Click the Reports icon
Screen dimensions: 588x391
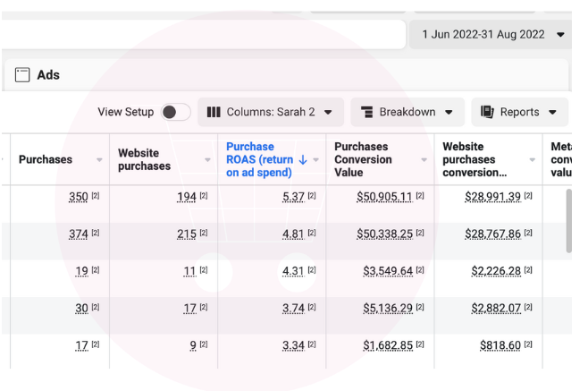click(488, 112)
